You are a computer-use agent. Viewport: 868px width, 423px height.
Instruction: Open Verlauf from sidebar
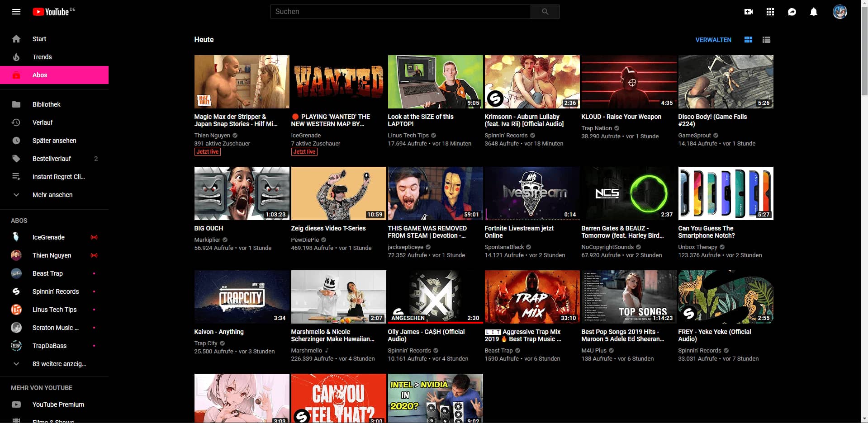54,122
